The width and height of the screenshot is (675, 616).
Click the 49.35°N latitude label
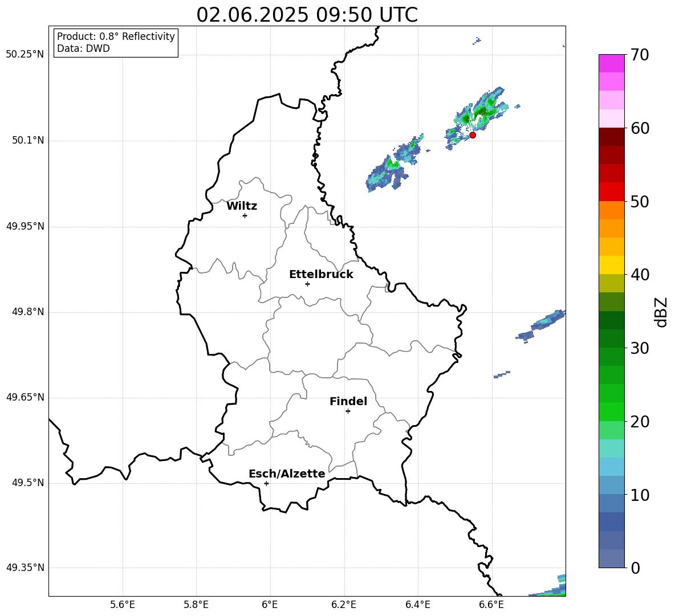25,568
